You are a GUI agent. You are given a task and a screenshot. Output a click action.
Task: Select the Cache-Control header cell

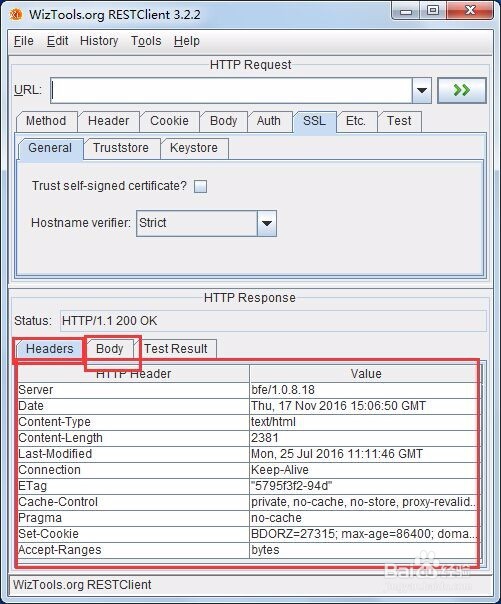tap(134, 502)
